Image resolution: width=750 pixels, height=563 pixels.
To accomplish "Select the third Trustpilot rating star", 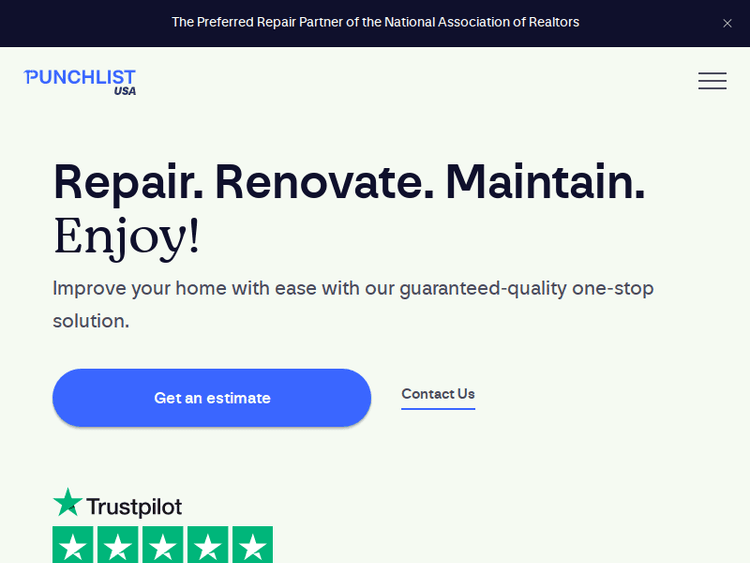I will coord(162,546).
